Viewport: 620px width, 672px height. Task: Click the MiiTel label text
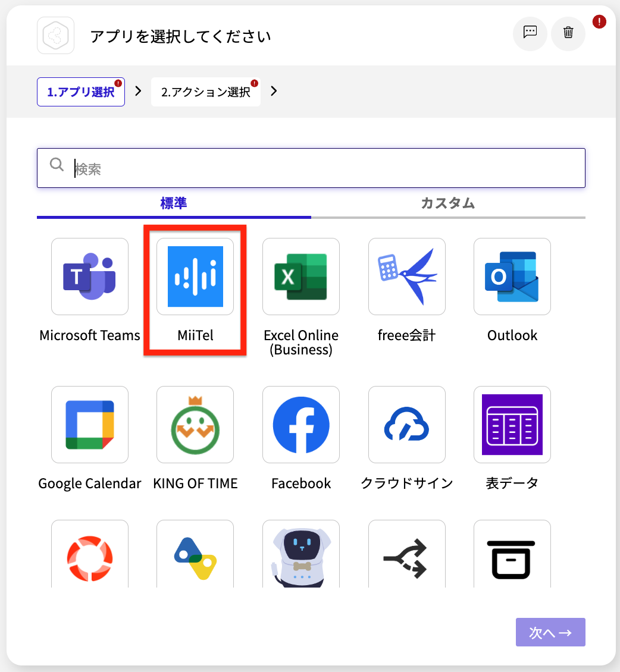pyautogui.click(x=195, y=335)
